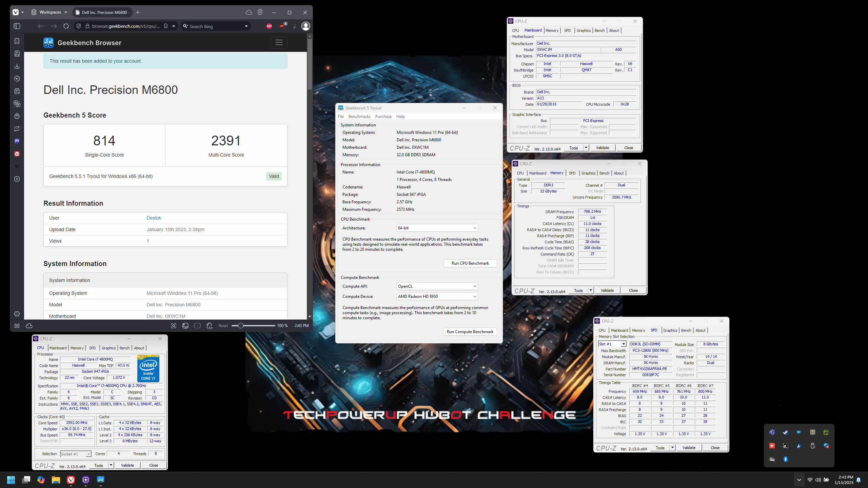The height and width of the screenshot is (488, 868).
Task: Open Vivaldi settings gear icon
Action: click(x=17, y=314)
